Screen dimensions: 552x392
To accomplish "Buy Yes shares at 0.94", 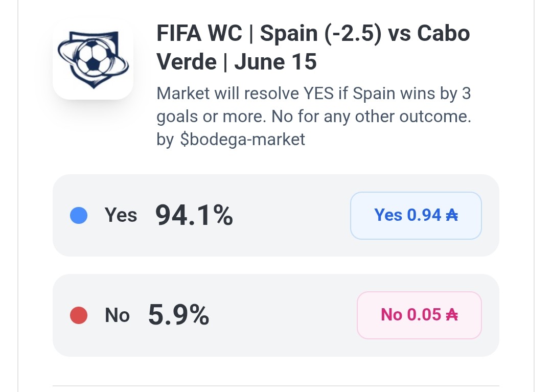I will click(416, 215).
